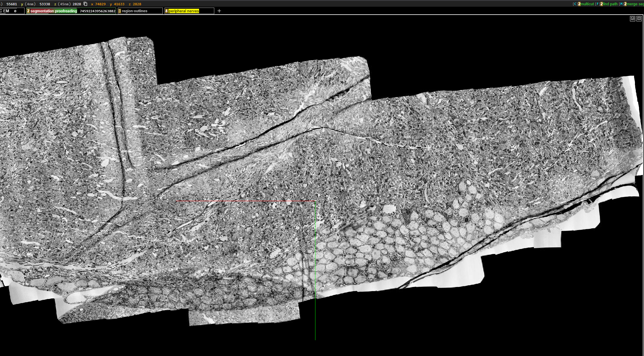Click the plus icon to add layer
This screenshot has height=356, width=644.
[219, 11]
